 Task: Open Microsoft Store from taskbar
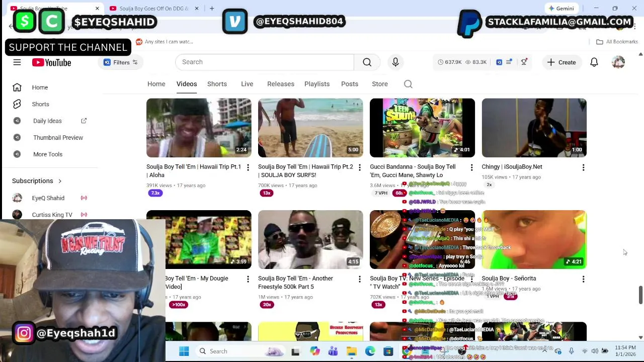[x=388, y=351]
